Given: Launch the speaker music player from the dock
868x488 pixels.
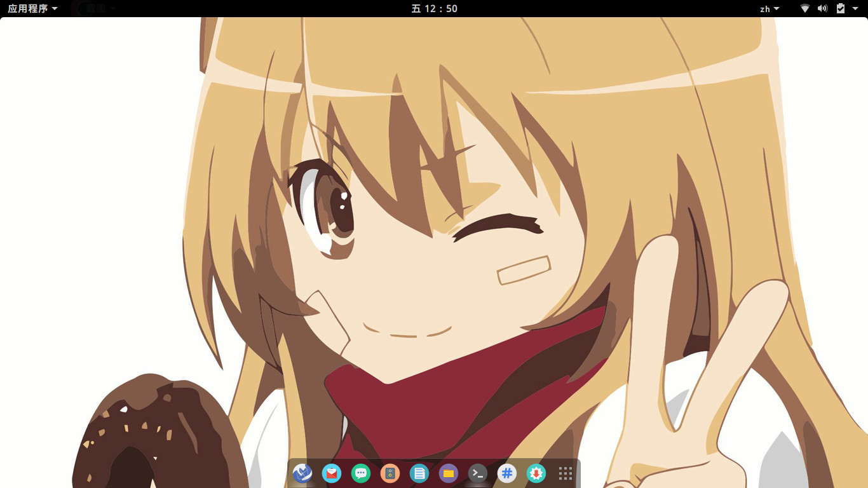Looking at the screenshot, I should coord(390,473).
